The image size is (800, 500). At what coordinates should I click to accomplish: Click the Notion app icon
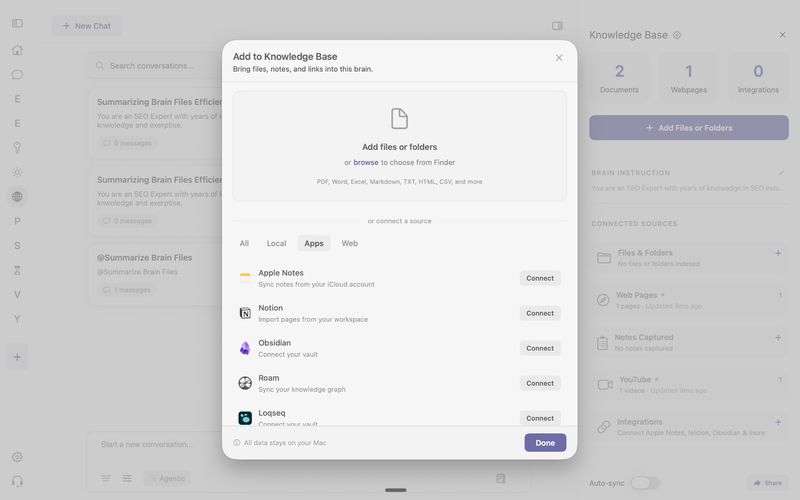coord(245,313)
